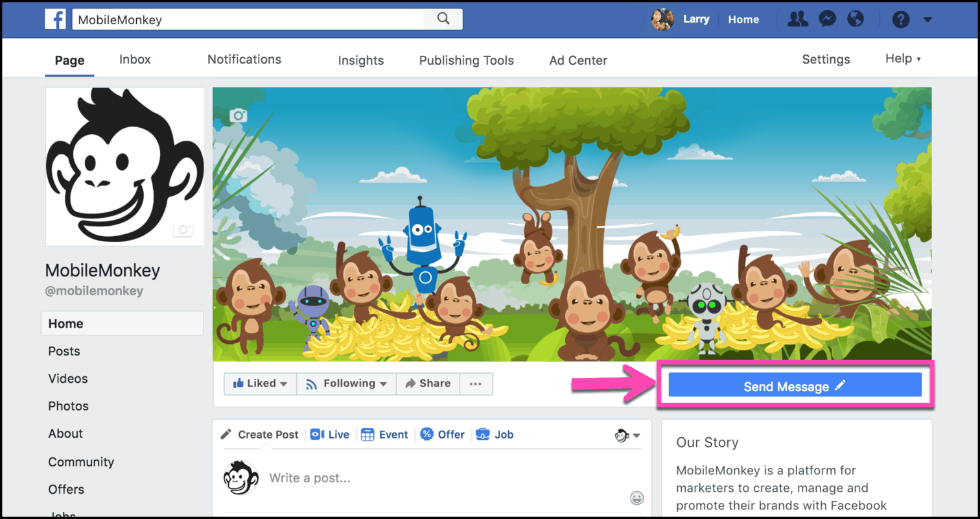The height and width of the screenshot is (519, 980).
Task: Open Larry's profile avatar
Action: click(662, 19)
